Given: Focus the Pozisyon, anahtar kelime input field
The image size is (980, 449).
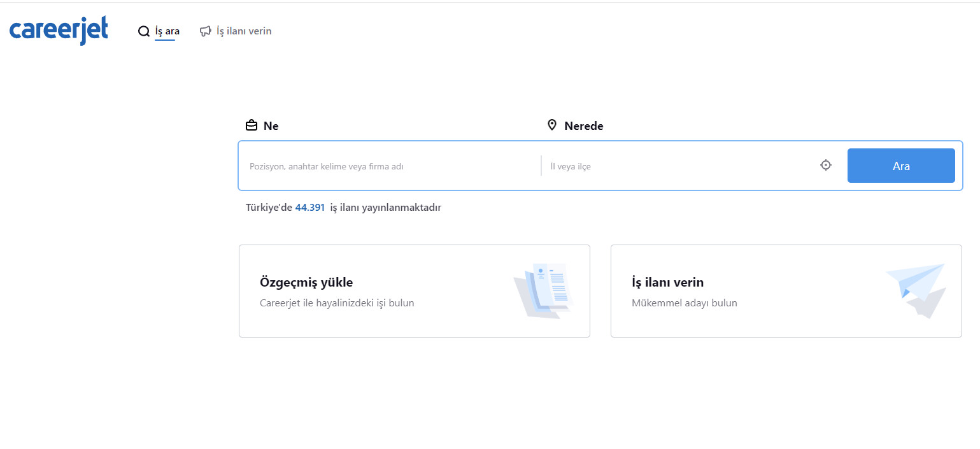Looking at the screenshot, I should pyautogui.click(x=390, y=166).
